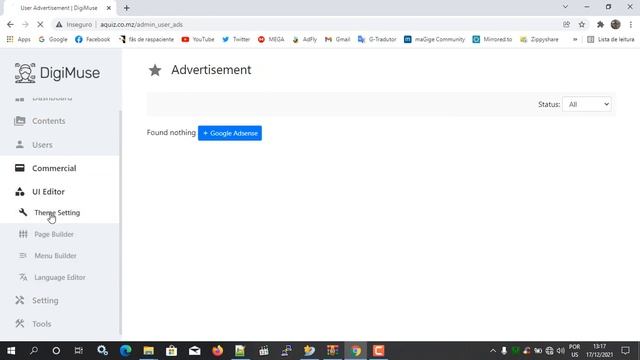
Task: Open Windows taskbar search
Action: coord(34,351)
